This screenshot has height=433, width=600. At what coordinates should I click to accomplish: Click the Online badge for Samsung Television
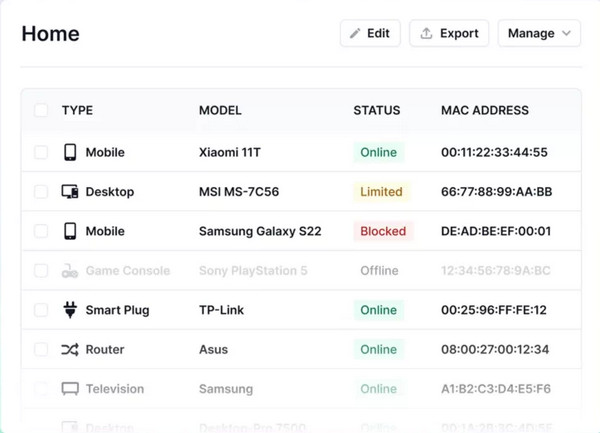pos(378,389)
